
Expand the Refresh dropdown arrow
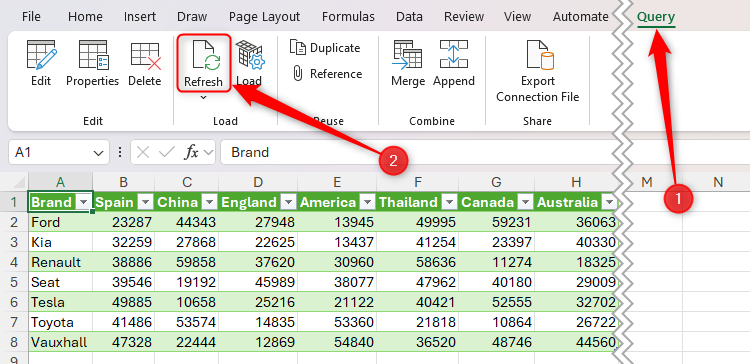(203, 98)
